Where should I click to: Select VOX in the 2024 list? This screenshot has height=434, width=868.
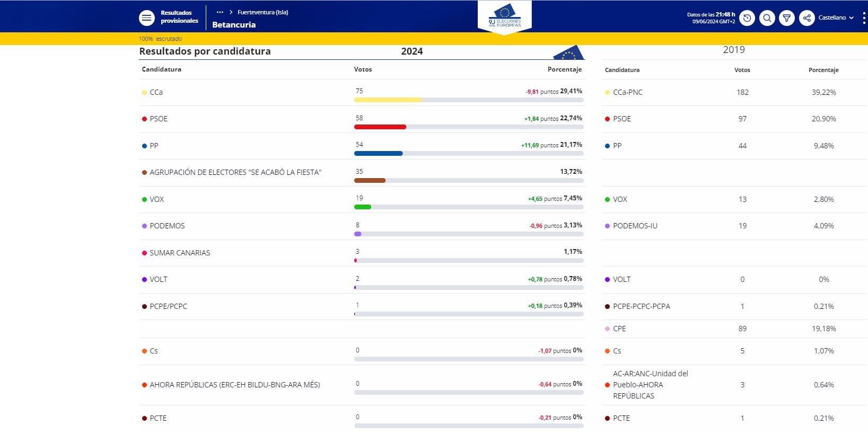[157, 199]
